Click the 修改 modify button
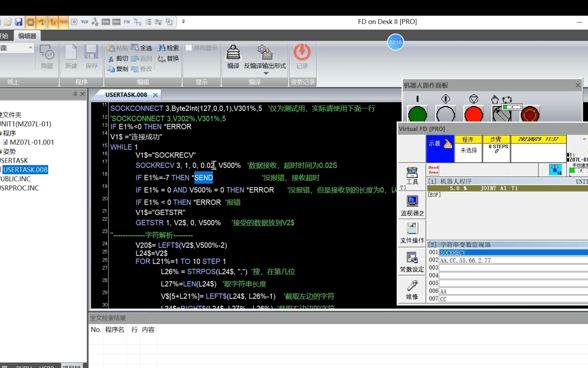588x368 pixels. pyautogui.click(x=142, y=69)
